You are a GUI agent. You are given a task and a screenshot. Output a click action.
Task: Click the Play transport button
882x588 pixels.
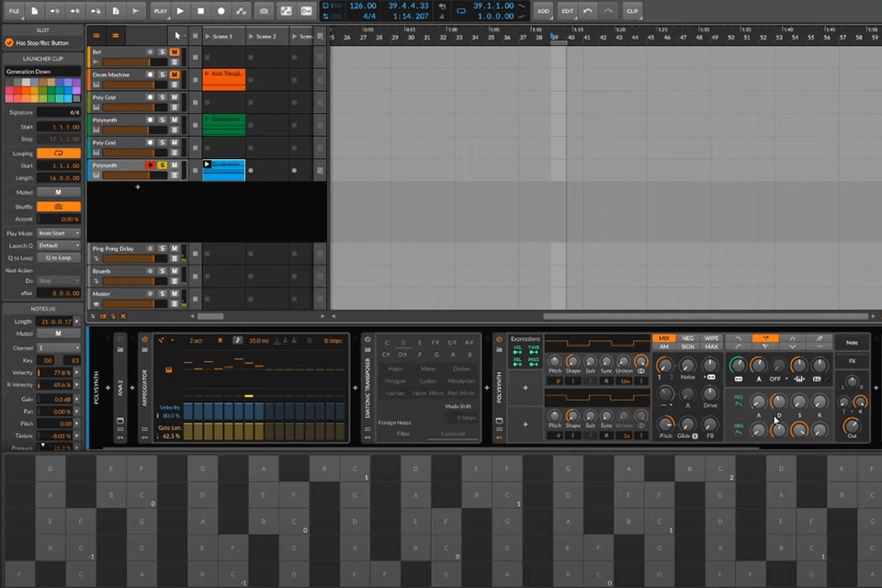click(x=180, y=11)
